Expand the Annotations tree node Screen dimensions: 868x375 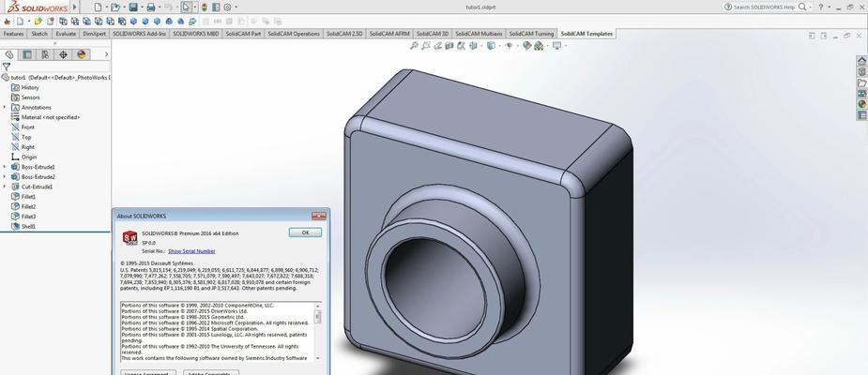click(x=5, y=107)
